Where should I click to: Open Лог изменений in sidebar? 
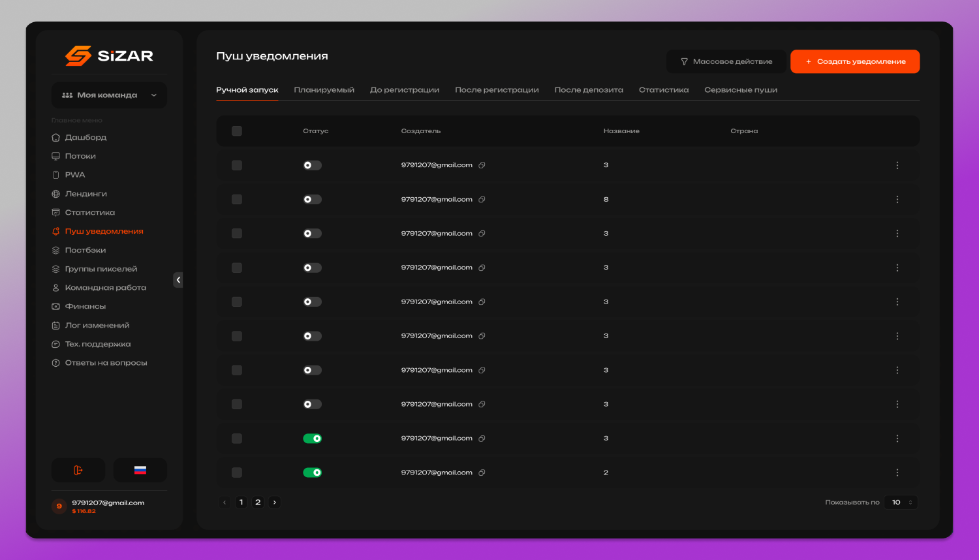(x=90, y=326)
